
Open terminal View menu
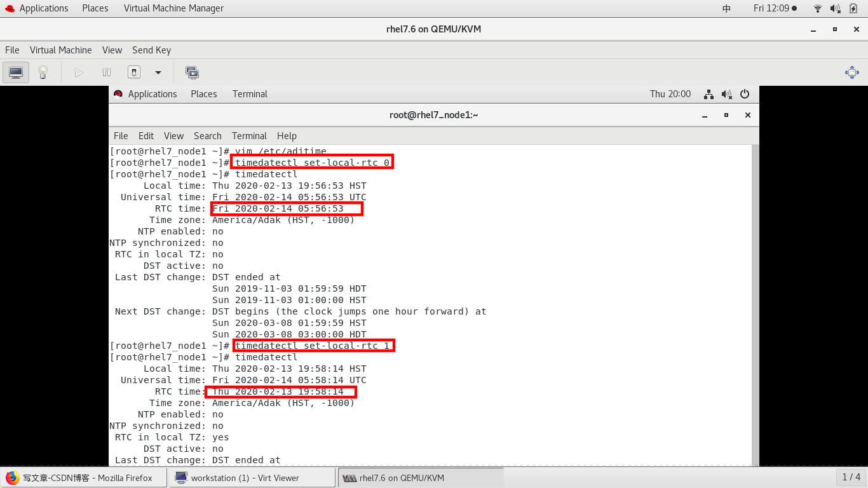[x=173, y=136]
